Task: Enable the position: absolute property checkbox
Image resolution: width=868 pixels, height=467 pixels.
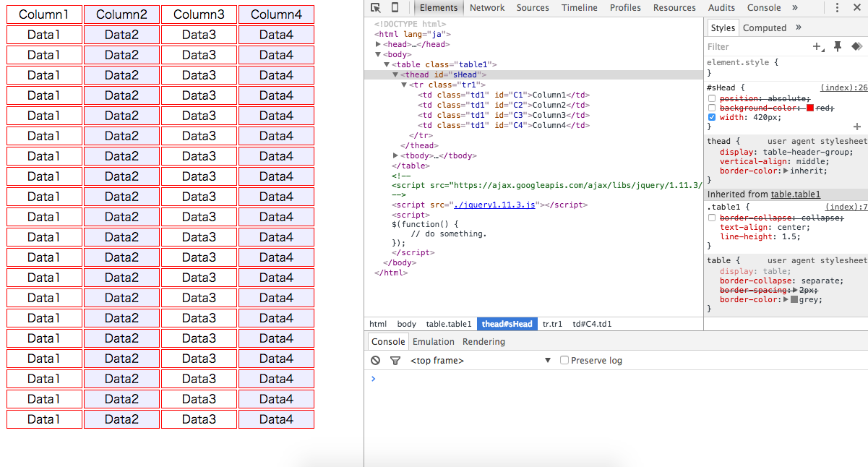Action: (712, 98)
